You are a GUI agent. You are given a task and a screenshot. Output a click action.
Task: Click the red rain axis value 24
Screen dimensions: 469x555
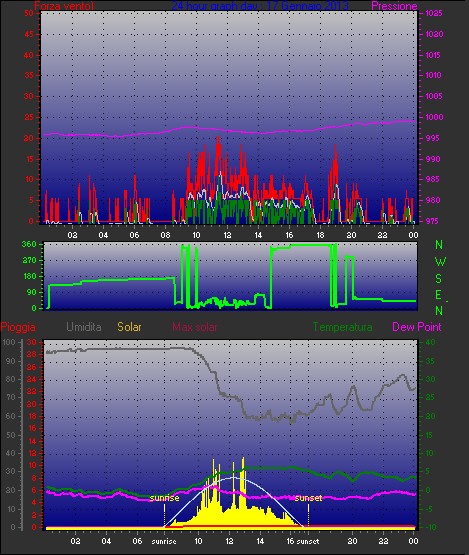click(32, 379)
